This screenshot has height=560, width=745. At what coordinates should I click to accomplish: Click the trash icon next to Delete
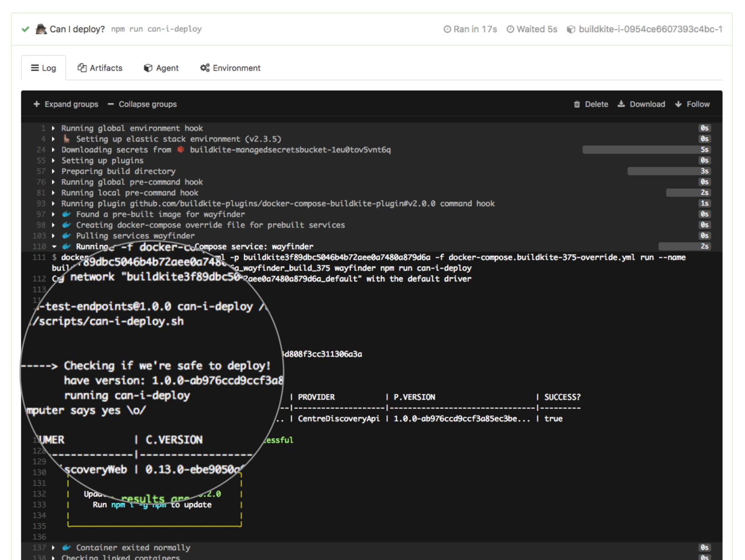[x=577, y=104]
